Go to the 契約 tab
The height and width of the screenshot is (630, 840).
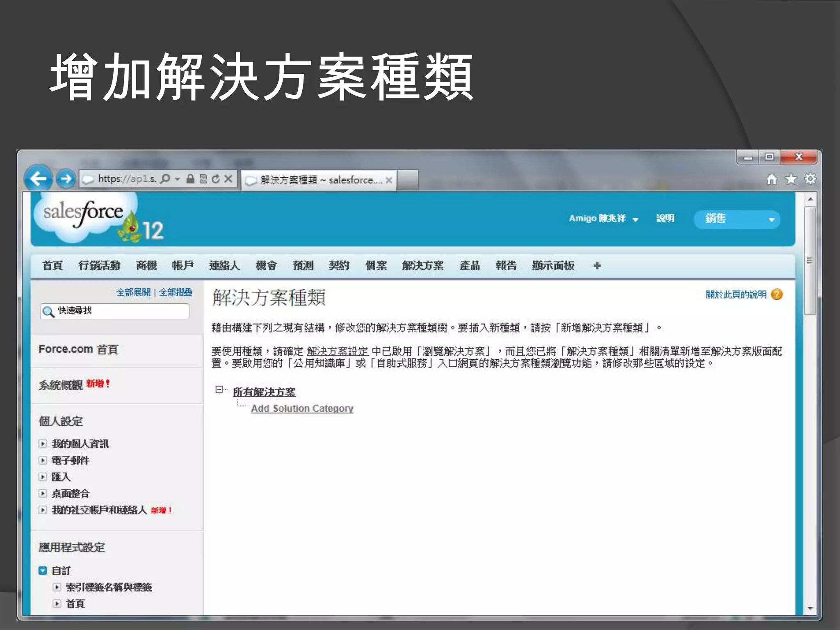339,266
